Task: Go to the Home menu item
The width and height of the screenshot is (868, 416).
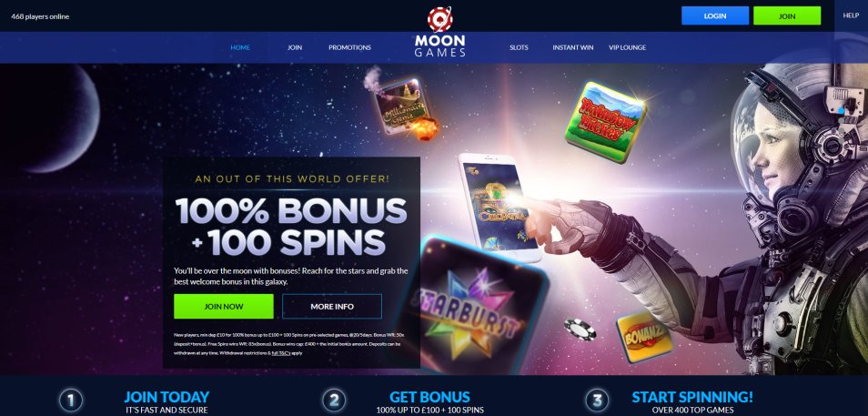Action: pos(240,47)
